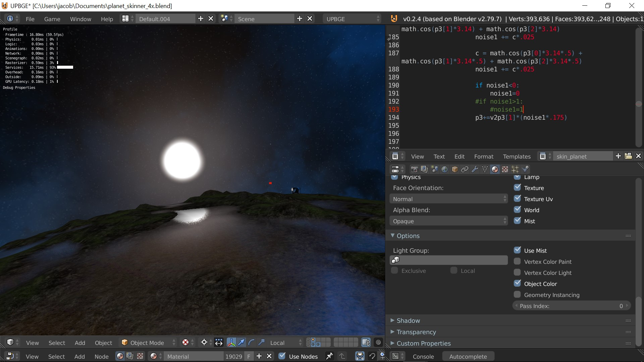Disable the Use Mist option
Screen dimensions: 644x362
(517, 250)
